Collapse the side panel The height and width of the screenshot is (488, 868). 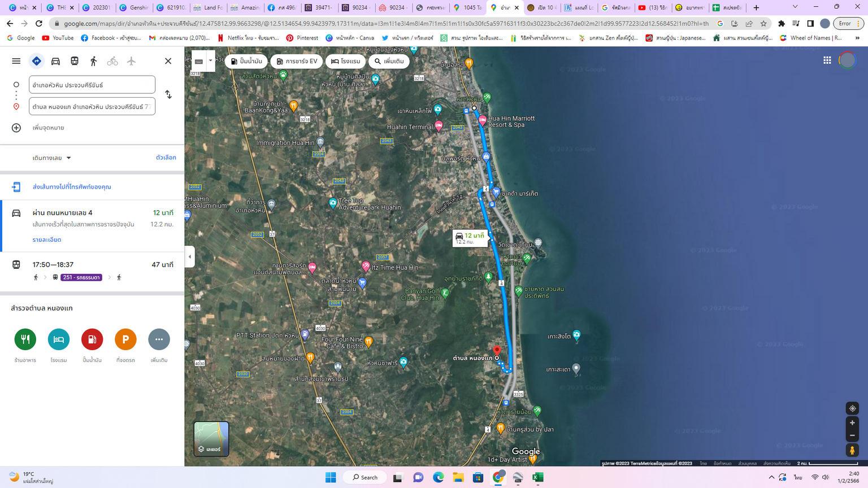[x=190, y=256]
